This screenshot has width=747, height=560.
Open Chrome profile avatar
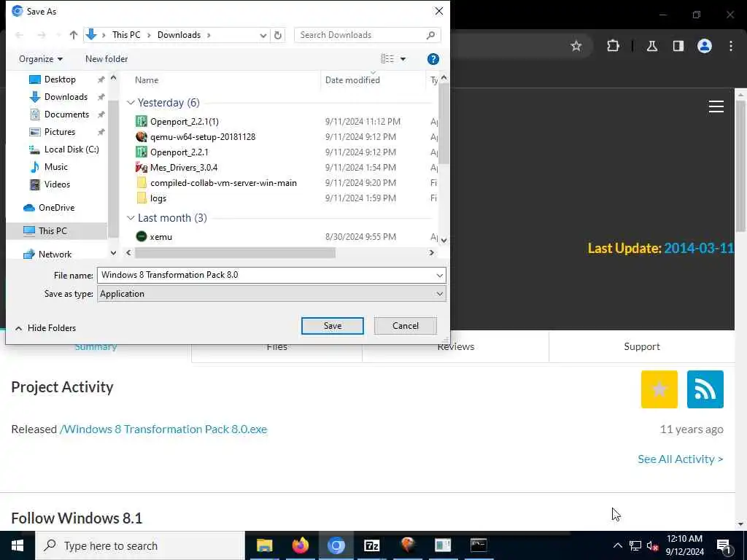(705, 46)
